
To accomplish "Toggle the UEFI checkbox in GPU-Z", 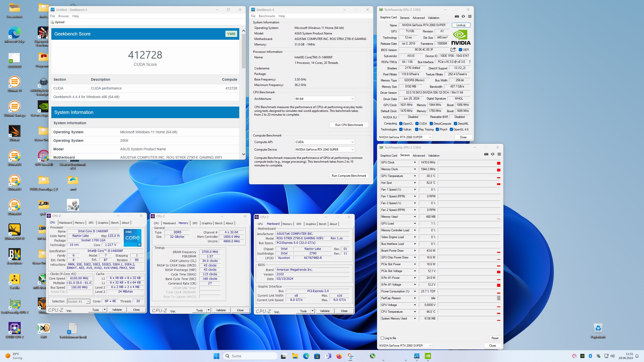I will [460, 50].
